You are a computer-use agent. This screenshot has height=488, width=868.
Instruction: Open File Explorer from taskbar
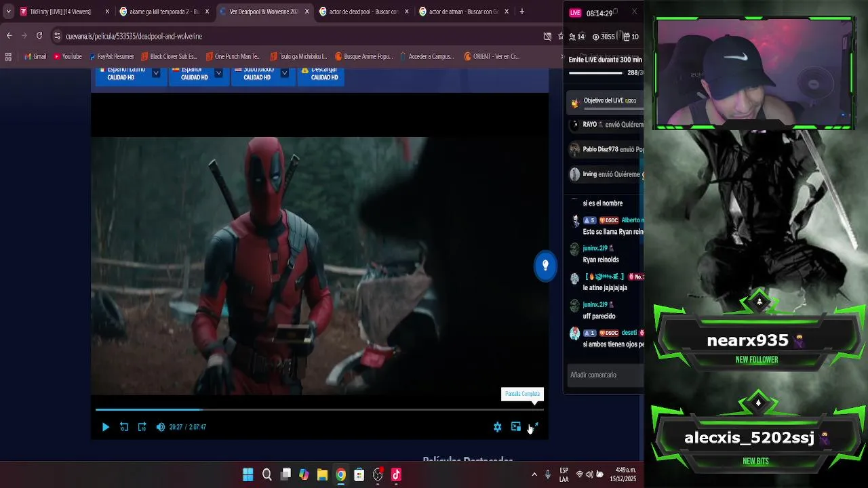322,475
